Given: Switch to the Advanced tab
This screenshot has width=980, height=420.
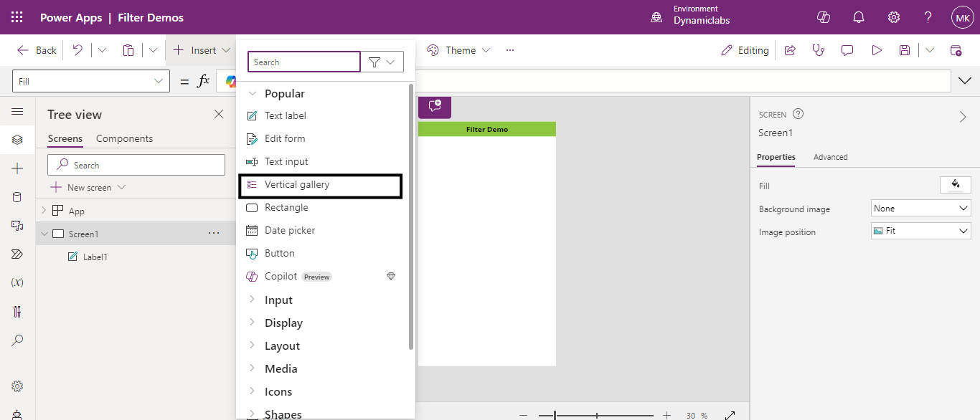Looking at the screenshot, I should click(830, 157).
